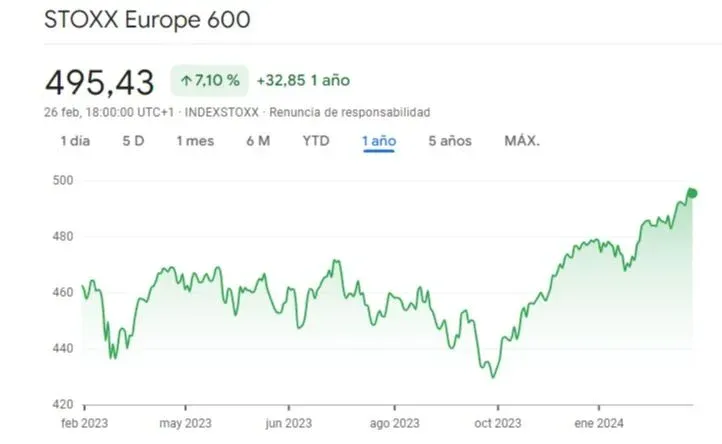Show the "MÁX." full history range
Screen dimensions: 722x444
click(522, 141)
